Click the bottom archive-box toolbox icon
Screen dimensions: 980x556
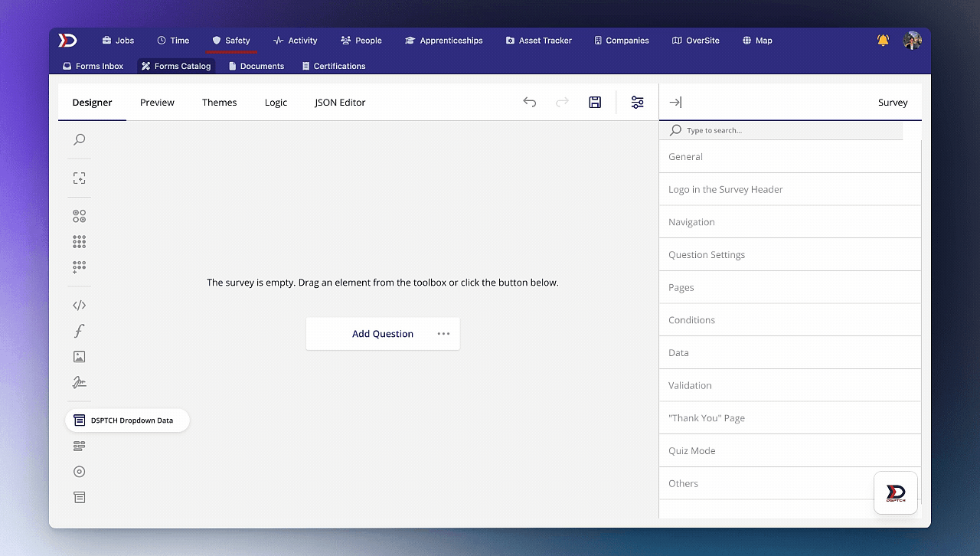point(79,497)
